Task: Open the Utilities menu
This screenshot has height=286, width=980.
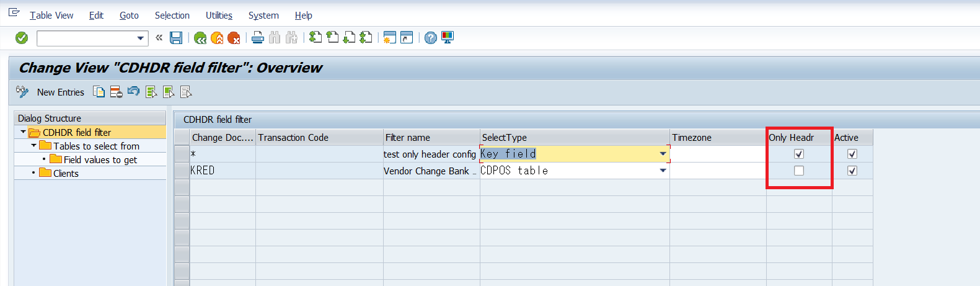Action: 219,16
